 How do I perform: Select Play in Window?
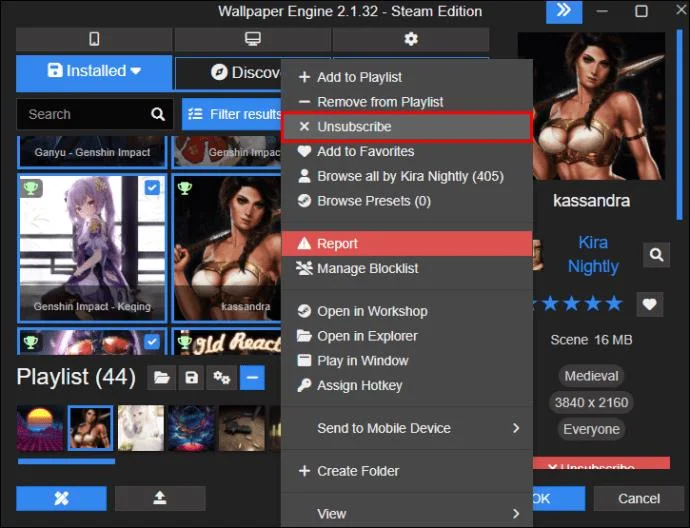(x=407, y=360)
